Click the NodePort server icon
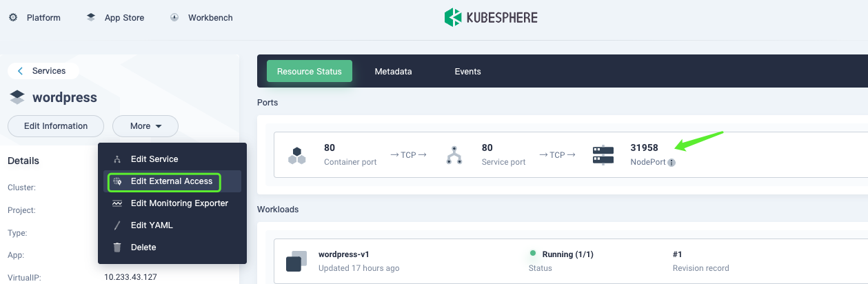This screenshot has width=868, height=284. [x=603, y=155]
